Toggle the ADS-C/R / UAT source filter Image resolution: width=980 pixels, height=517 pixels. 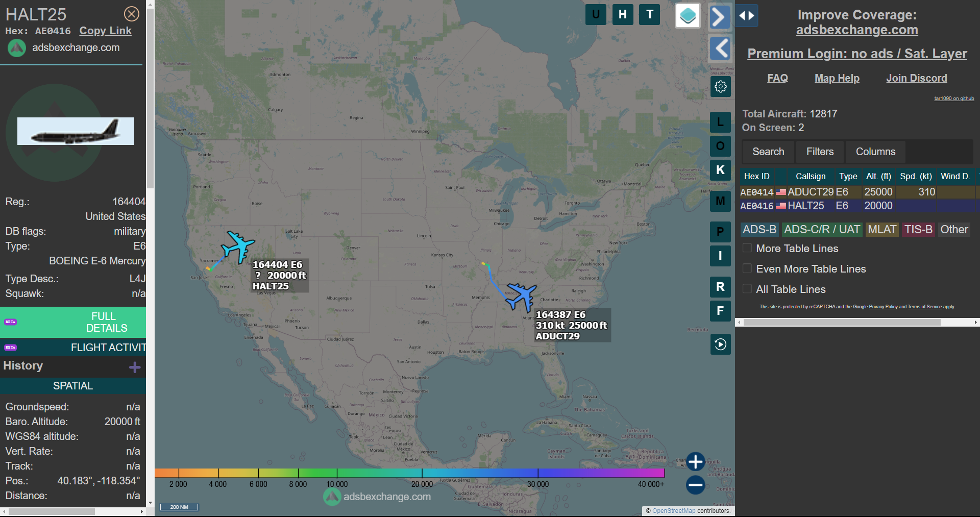(822, 230)
